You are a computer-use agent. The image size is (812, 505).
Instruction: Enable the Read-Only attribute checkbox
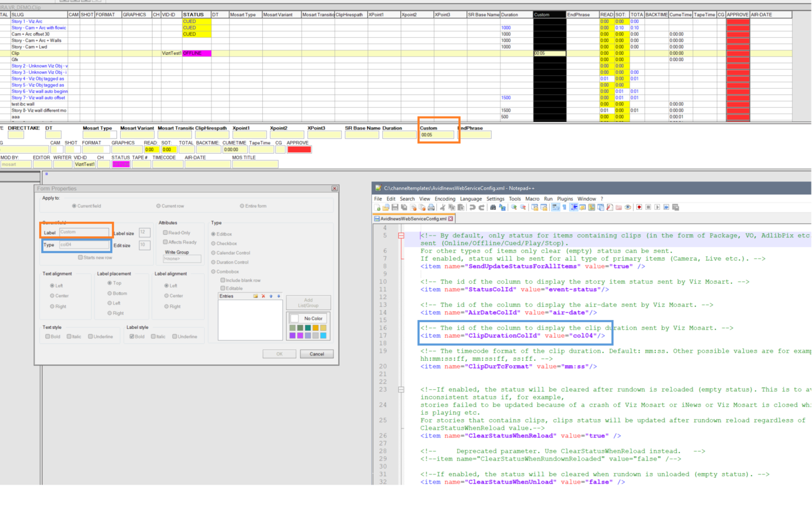(165, 233)
